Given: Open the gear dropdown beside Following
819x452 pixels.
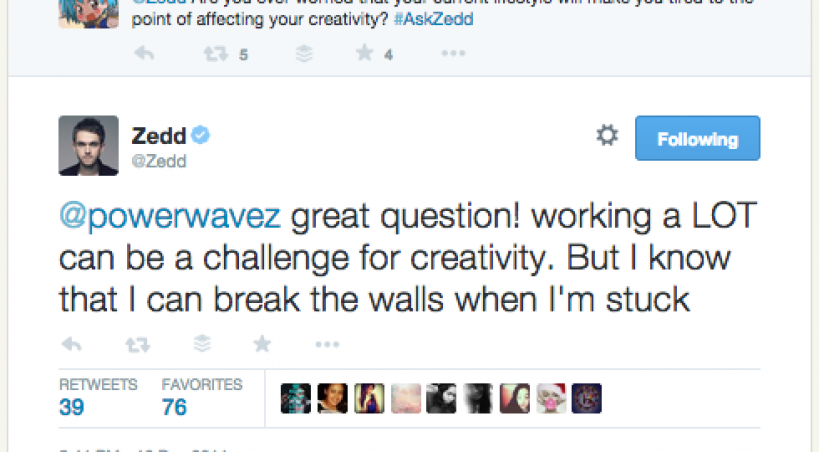Looking at the screenshot, I should [607, 136].
